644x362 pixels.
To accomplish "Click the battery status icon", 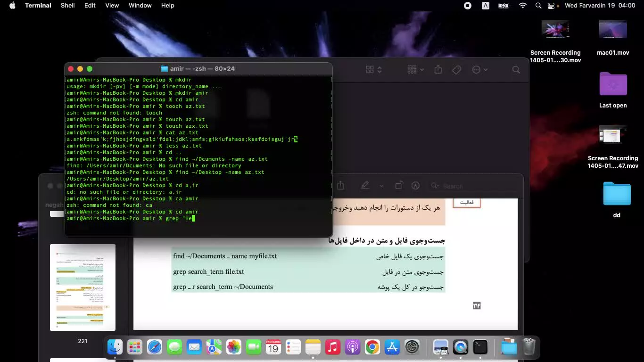I will point(504,6).
